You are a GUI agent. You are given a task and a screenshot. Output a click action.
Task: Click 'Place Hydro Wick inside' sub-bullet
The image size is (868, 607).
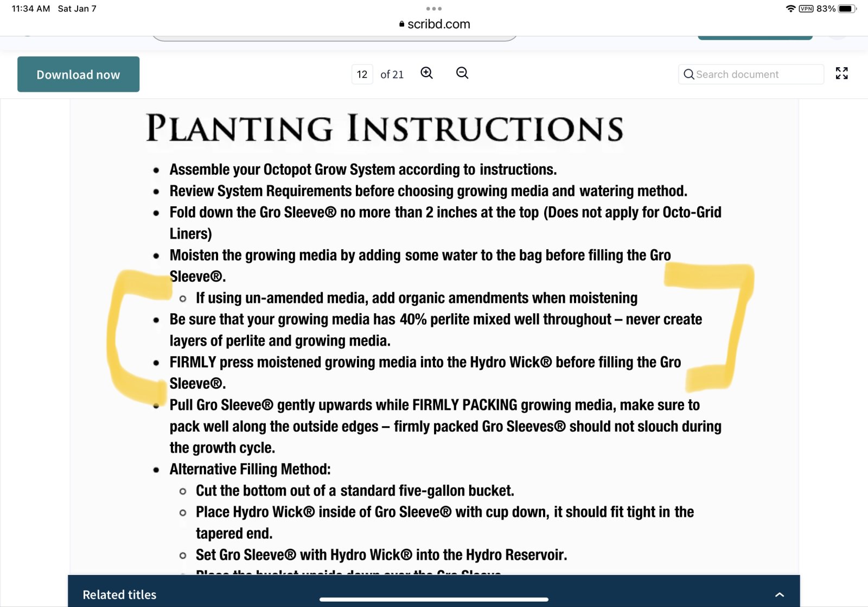(x=445, y=522)
